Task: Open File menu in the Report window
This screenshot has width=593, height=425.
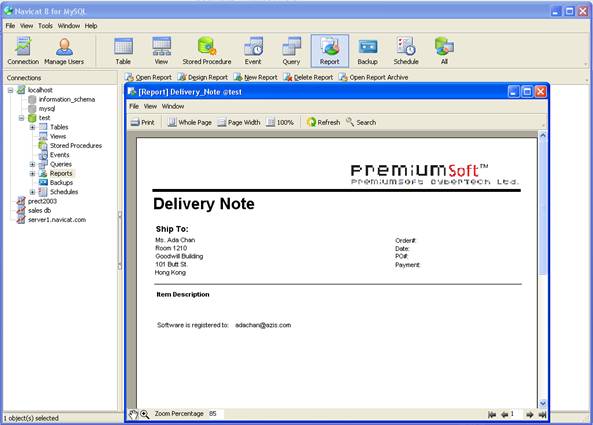Action: coord(134,107)
